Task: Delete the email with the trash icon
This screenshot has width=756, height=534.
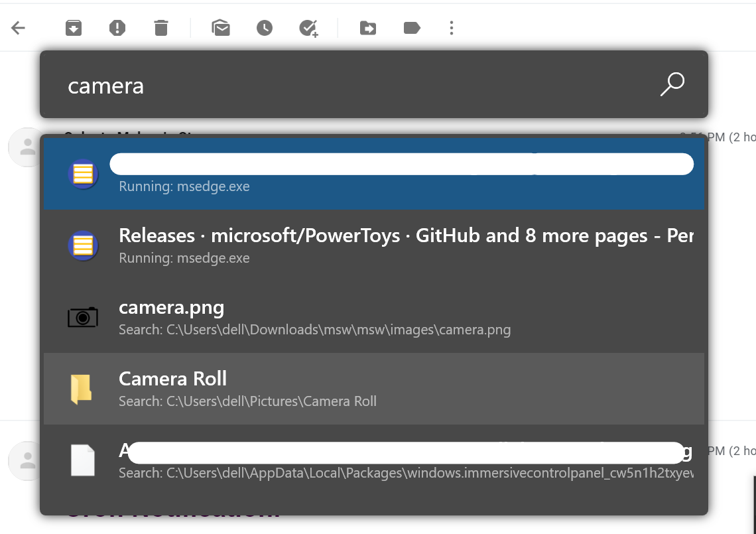Action: click(161, 28)
